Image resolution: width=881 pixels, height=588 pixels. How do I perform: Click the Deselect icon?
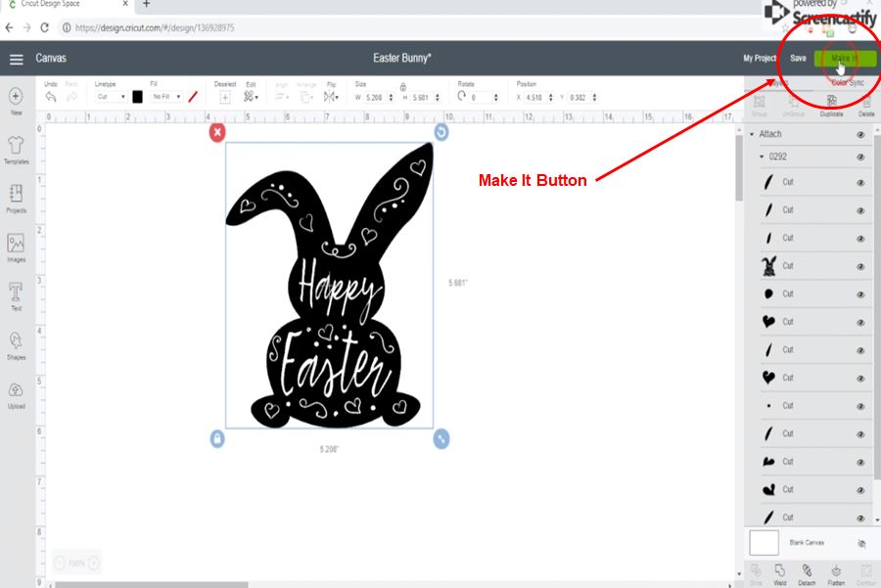(225, 98)
